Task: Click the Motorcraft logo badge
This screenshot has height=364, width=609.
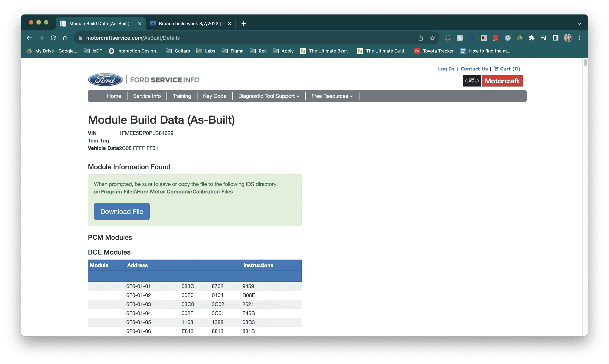Action: point(502,81)
